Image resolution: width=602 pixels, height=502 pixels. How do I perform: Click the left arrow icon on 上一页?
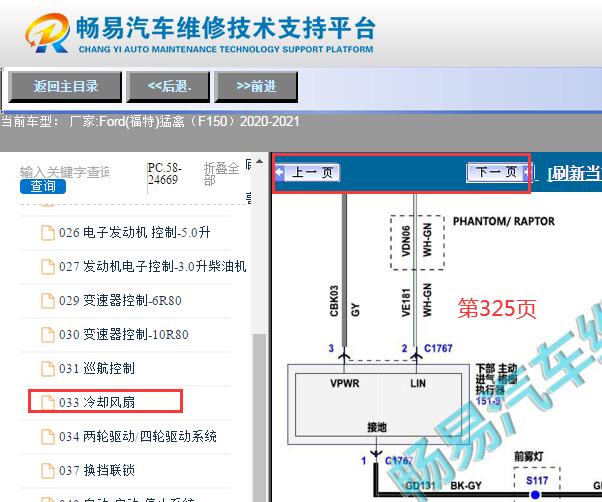click(280, 172)
